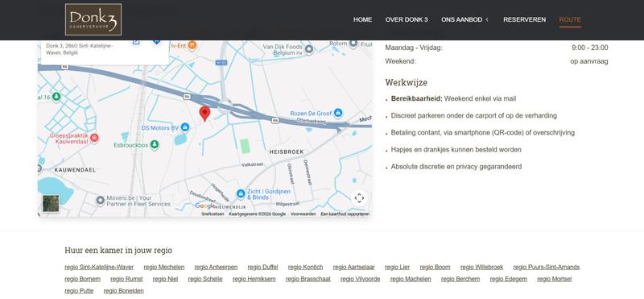Open the ONS AANBOD menu

click(461, 19)
